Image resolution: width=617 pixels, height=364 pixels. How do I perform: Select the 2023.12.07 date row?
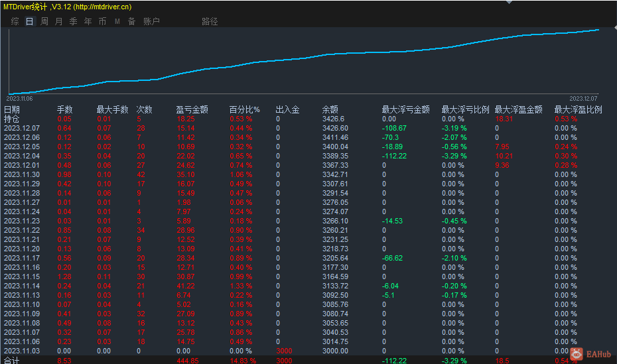click(x=22, y=128)
